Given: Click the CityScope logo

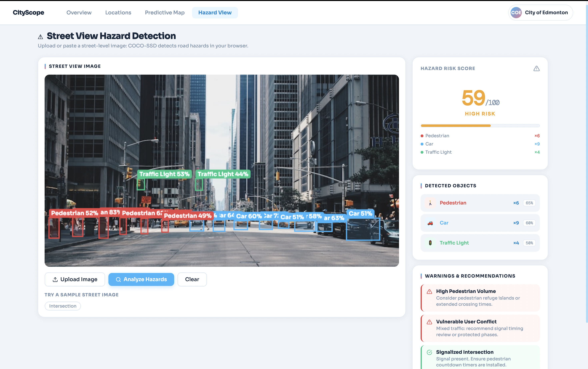Looking at the screenshot, I should (28, 13).
